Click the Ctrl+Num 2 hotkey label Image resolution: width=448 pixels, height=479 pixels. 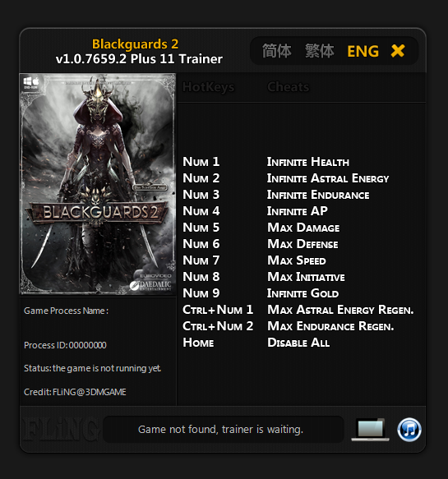click(218, 326)
